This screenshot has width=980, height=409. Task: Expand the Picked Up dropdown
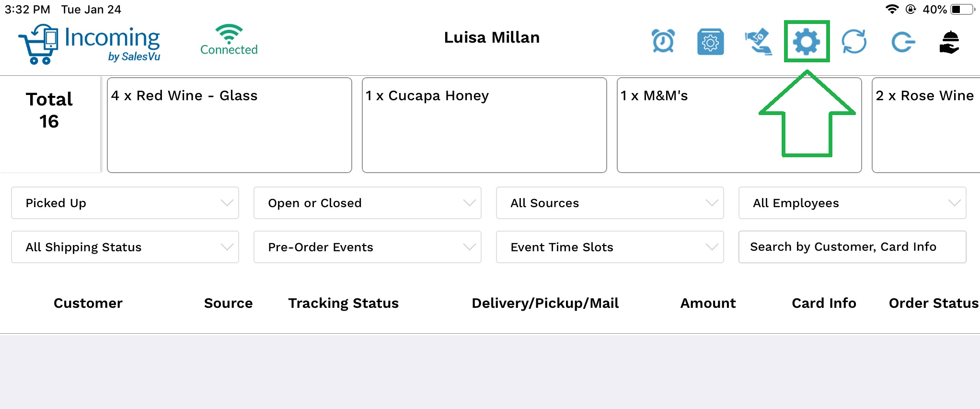[x=125, y=203]
